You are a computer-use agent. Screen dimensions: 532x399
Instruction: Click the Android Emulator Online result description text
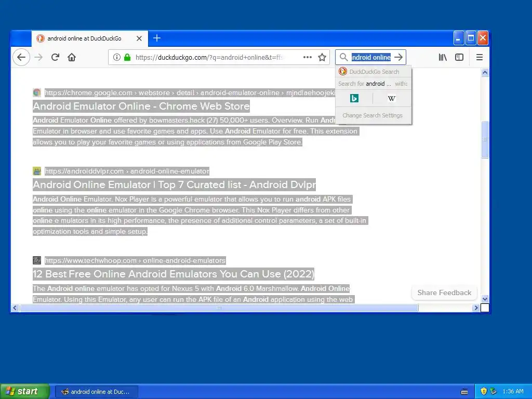(195, 131)
